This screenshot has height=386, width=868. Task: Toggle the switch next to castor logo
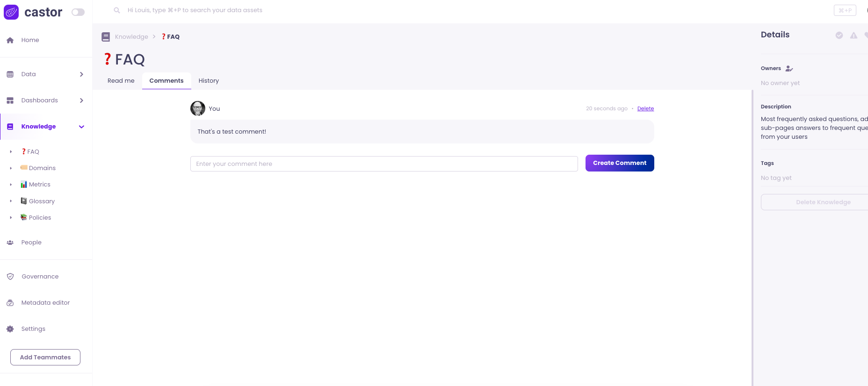coord(78,12)
